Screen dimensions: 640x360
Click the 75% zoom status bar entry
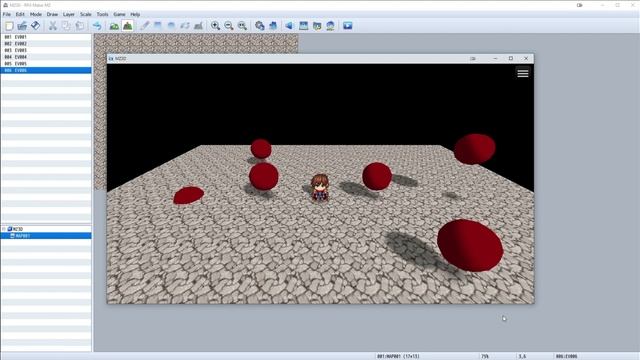tap(485, 356)
